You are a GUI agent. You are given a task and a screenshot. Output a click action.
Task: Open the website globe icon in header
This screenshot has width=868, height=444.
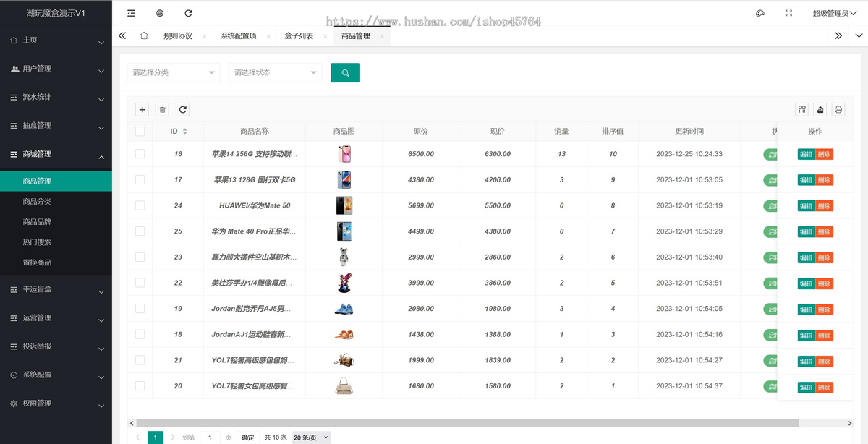point(160,13)
